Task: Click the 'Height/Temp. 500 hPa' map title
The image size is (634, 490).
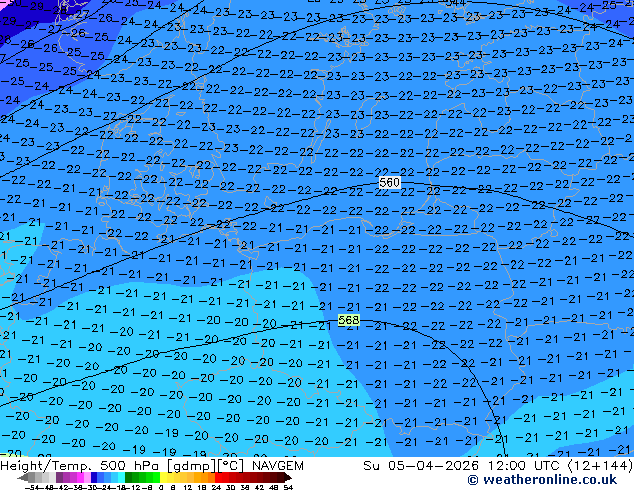Action: pos(81,466)
